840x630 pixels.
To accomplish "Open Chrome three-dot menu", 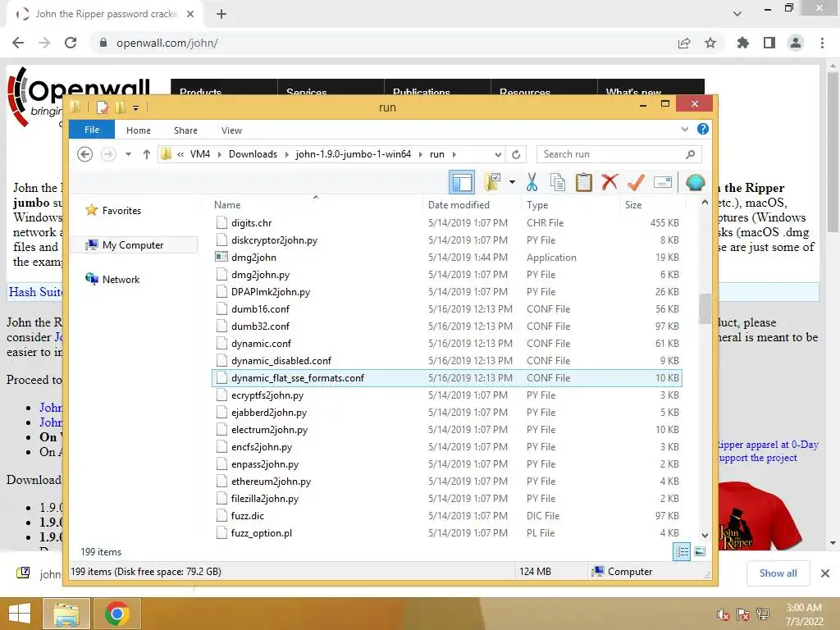I will click(x=822, y=43).
